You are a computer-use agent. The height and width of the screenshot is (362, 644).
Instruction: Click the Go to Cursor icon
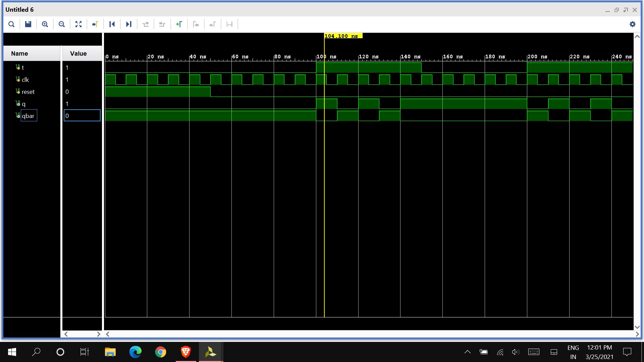95,24
